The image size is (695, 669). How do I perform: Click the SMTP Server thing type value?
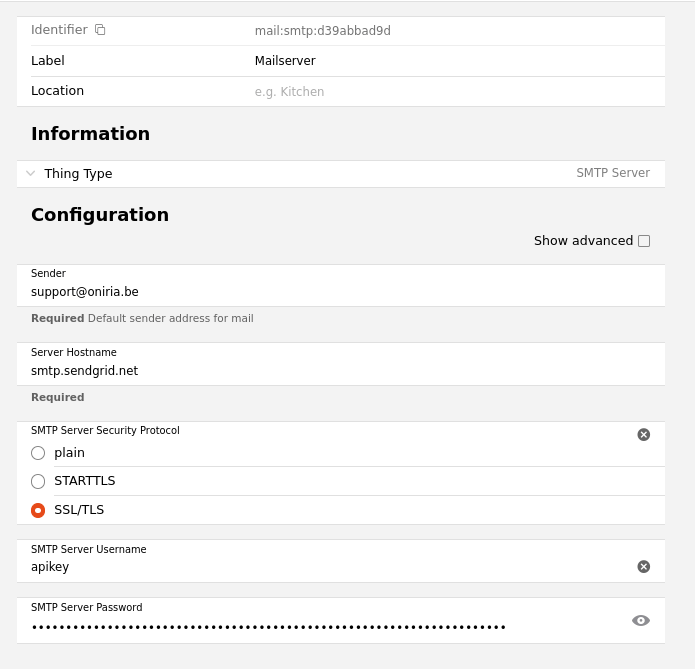613,173
